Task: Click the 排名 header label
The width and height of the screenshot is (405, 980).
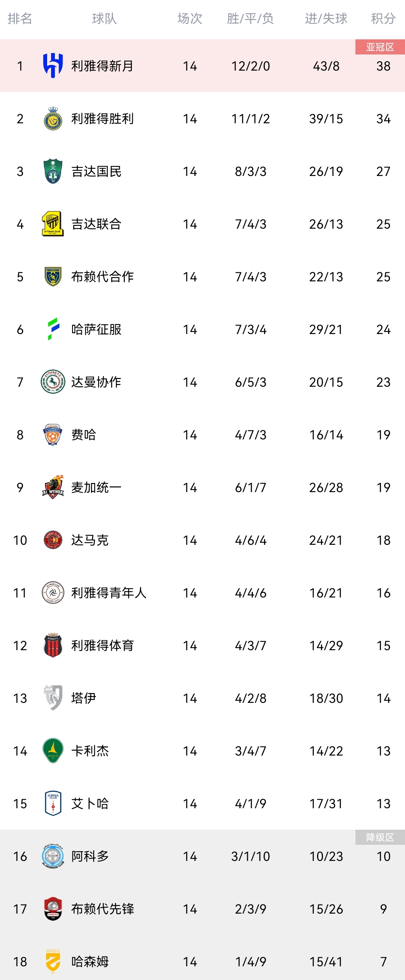Action: pyautogui.click(x=20, y=18)
